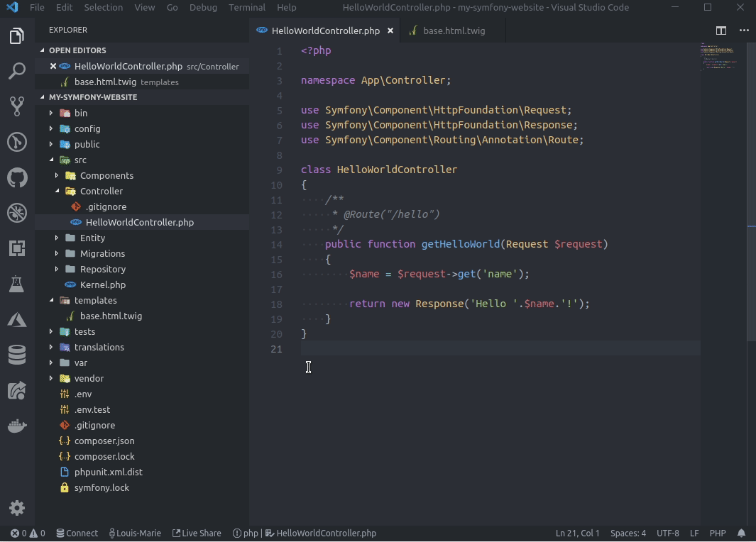Select Kernel.php in the file tree
The width and height of the screenshot is (756, 542).
(142, 284)
